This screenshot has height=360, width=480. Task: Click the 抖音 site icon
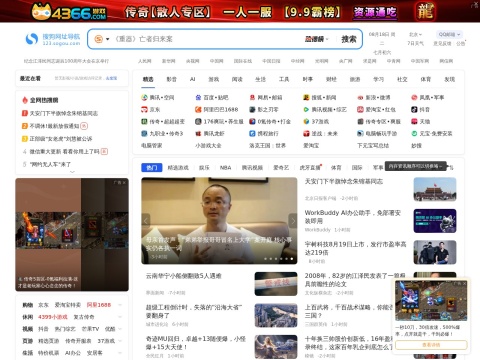coord(414,109)
